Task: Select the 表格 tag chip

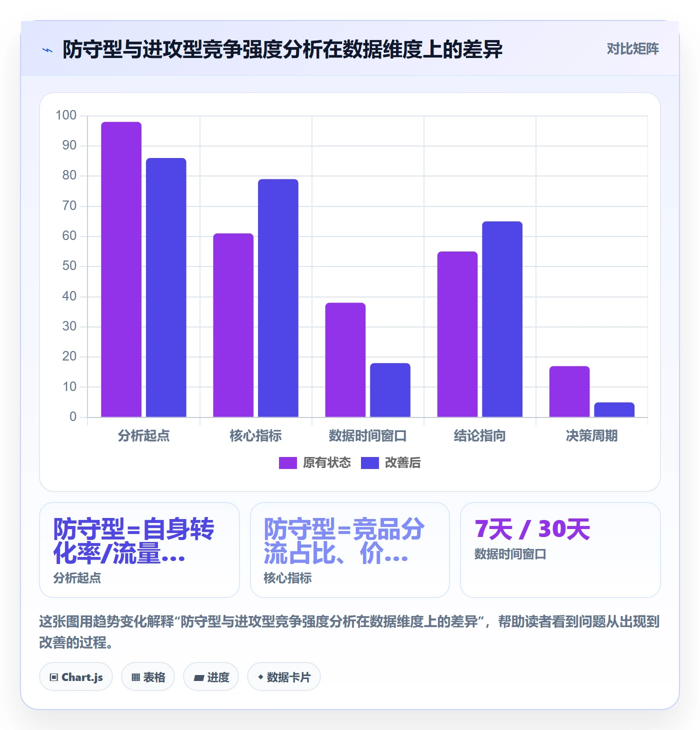Action: [x=148, y=677]
